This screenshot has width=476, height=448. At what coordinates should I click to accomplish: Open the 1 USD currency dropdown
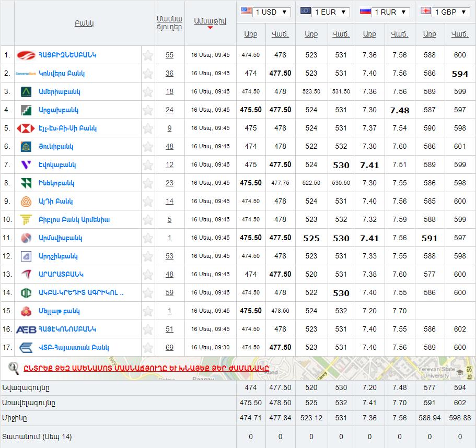(272, 12)
